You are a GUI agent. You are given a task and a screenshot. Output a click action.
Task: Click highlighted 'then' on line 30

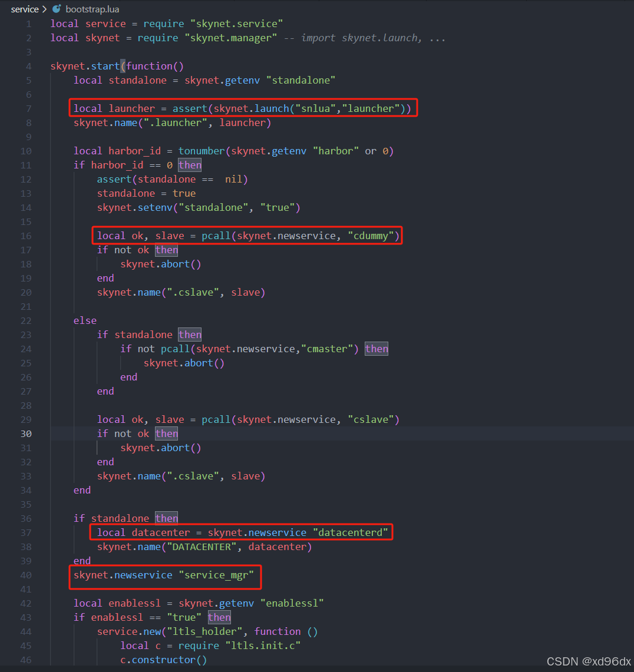167,433
